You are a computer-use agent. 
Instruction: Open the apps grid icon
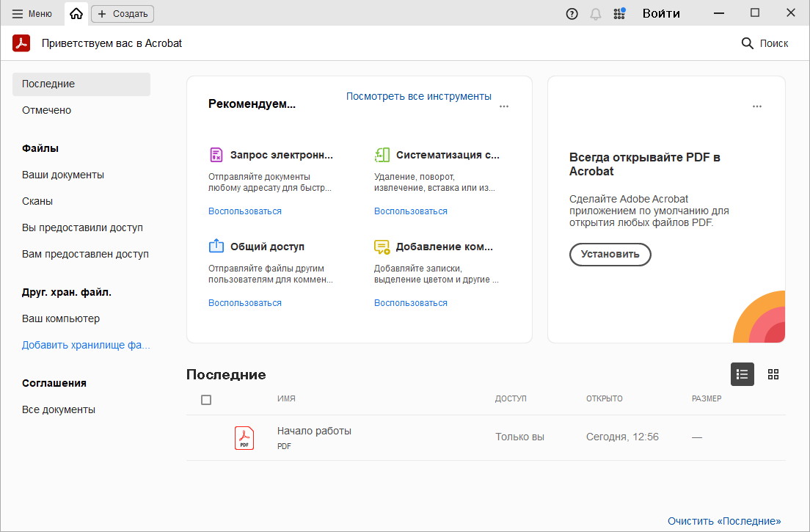click(x=619, y=14)
